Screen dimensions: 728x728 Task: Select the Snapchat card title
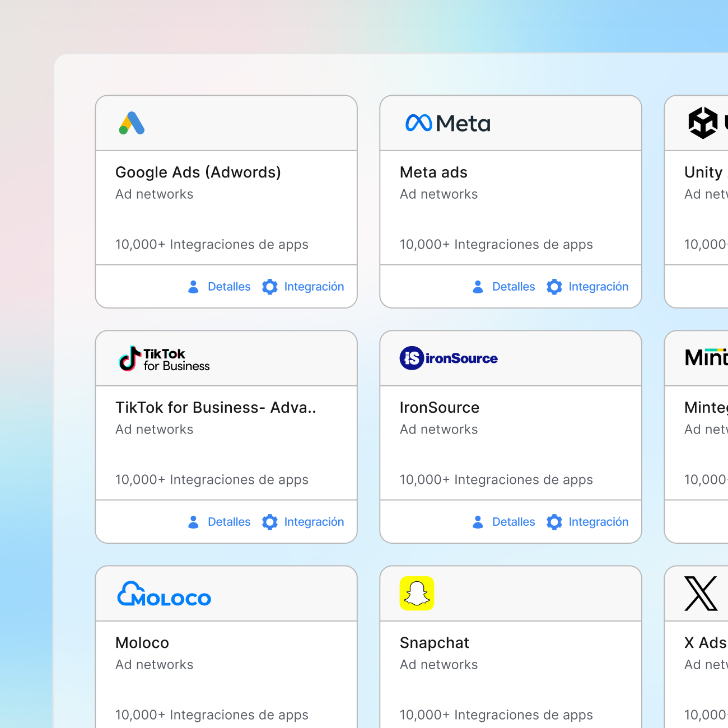click(435, 643)
